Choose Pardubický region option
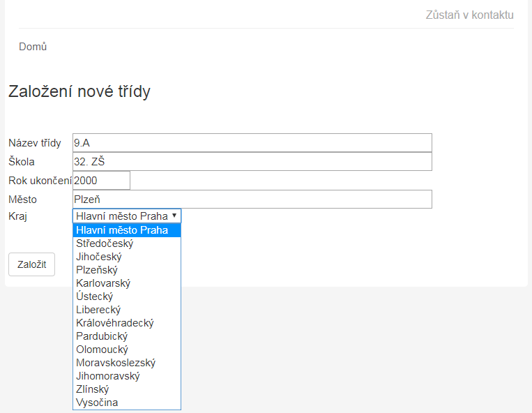532x413 pixels. (x=102, y=336)
